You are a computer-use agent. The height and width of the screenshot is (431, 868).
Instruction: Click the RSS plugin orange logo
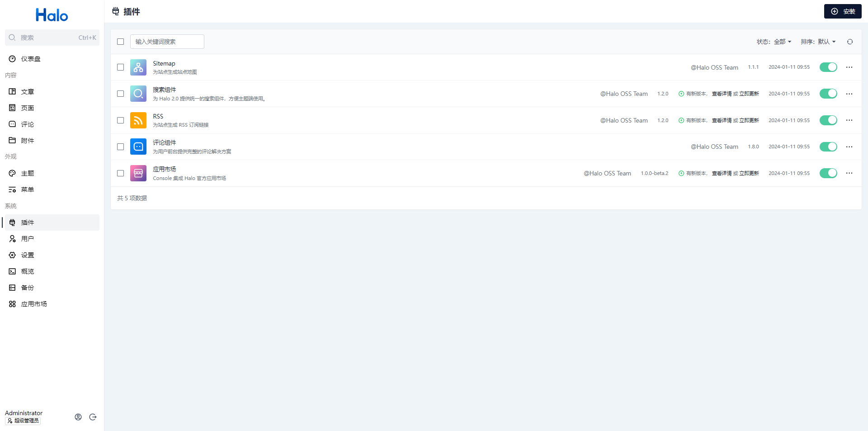[x=138, y=120]
